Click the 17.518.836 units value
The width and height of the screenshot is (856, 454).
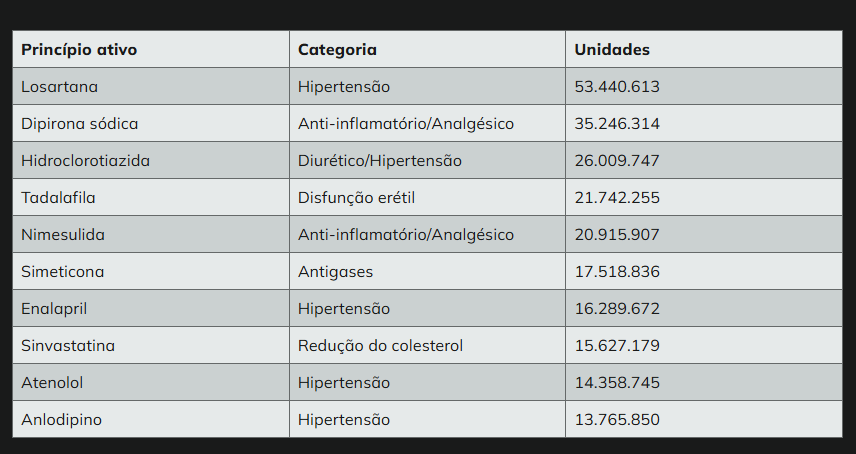click(x=704, y=271)
